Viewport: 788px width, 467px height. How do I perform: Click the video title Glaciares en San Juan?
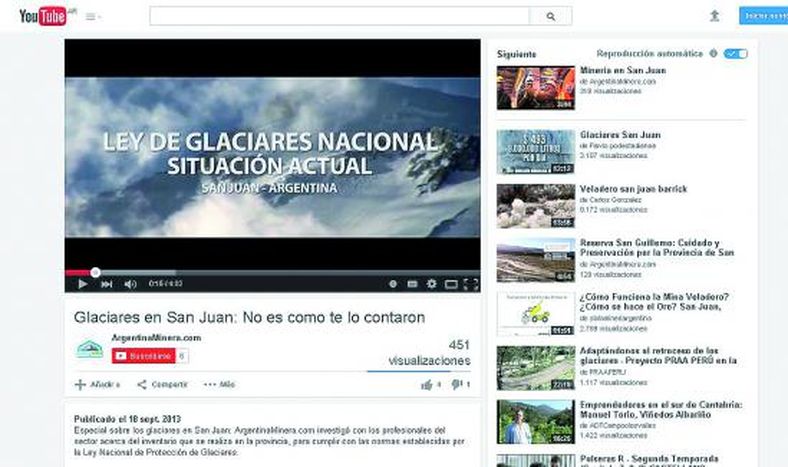pyautogui.click(x=249, y=317)
